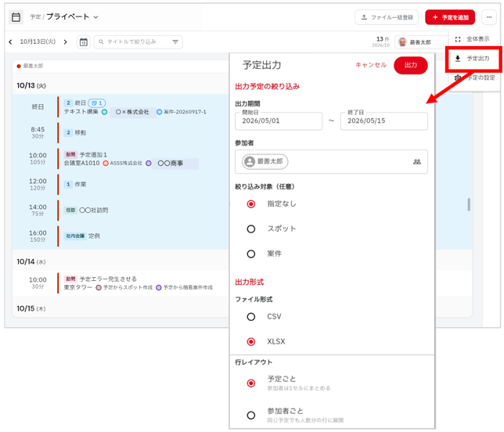The image size is (504, 432).
Task: Choose 予定出力 from the menu
Action: coord(473,59)
